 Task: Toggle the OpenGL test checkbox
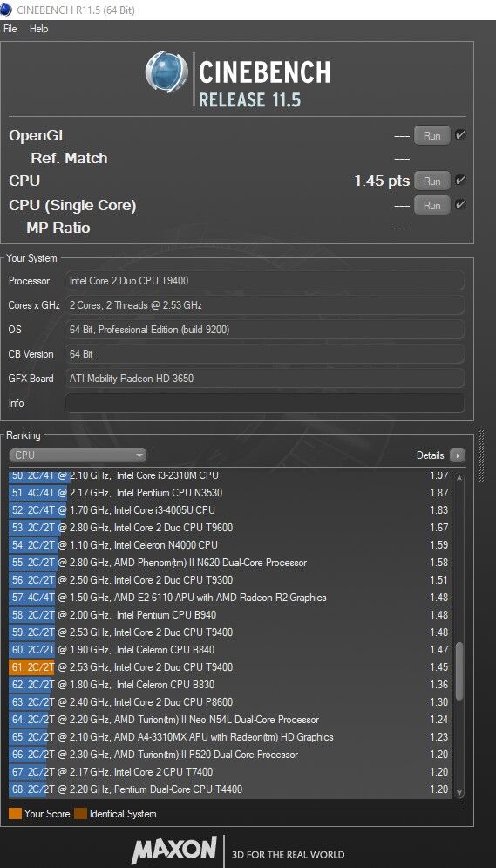[x=460, y=134]
